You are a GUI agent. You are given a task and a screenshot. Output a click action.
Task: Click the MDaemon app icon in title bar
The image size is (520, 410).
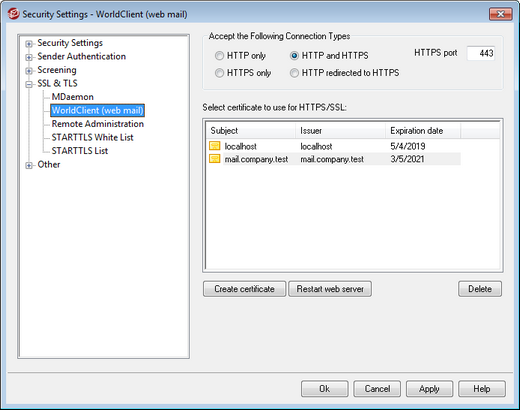[x=13, y=14]
